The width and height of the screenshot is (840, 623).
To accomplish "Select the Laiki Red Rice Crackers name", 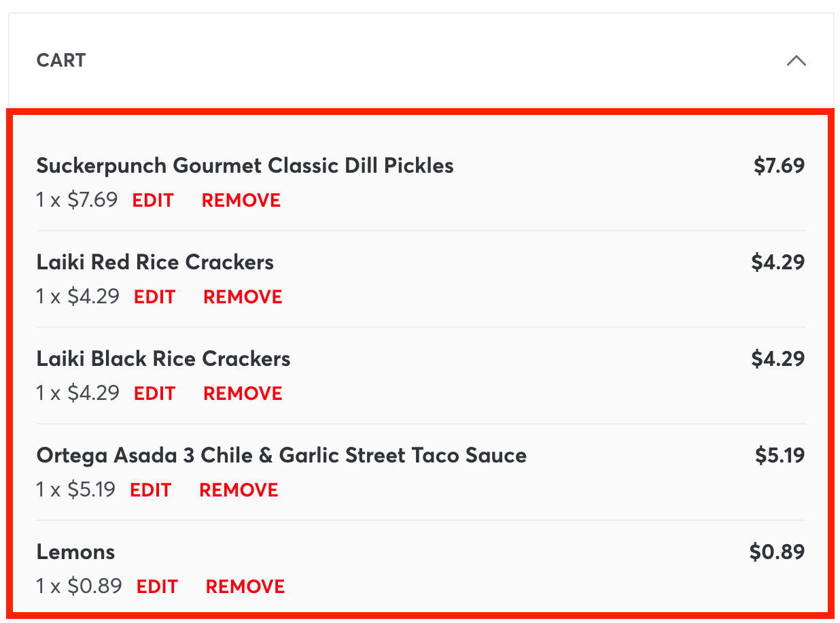I will [155, 262].
